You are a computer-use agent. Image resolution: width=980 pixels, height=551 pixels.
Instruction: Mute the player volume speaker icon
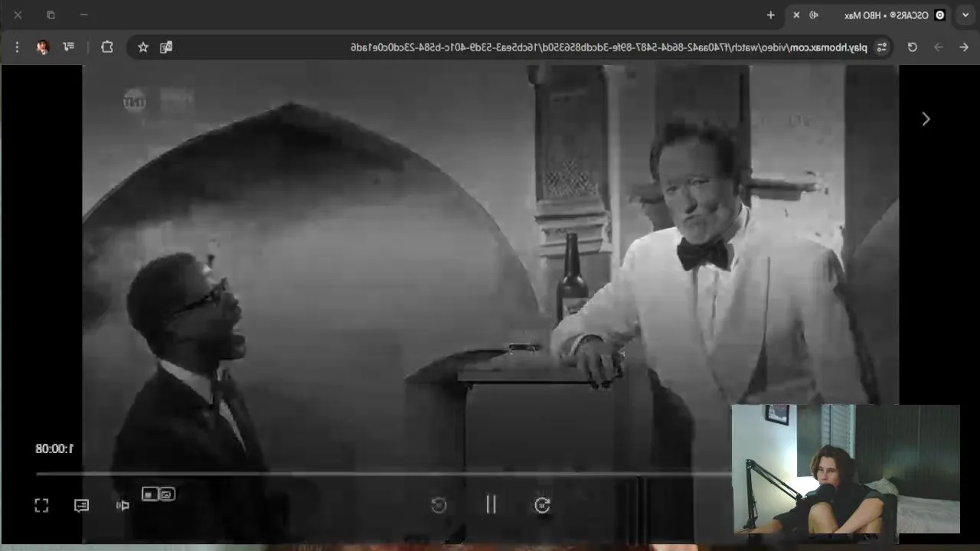point(122,505)
